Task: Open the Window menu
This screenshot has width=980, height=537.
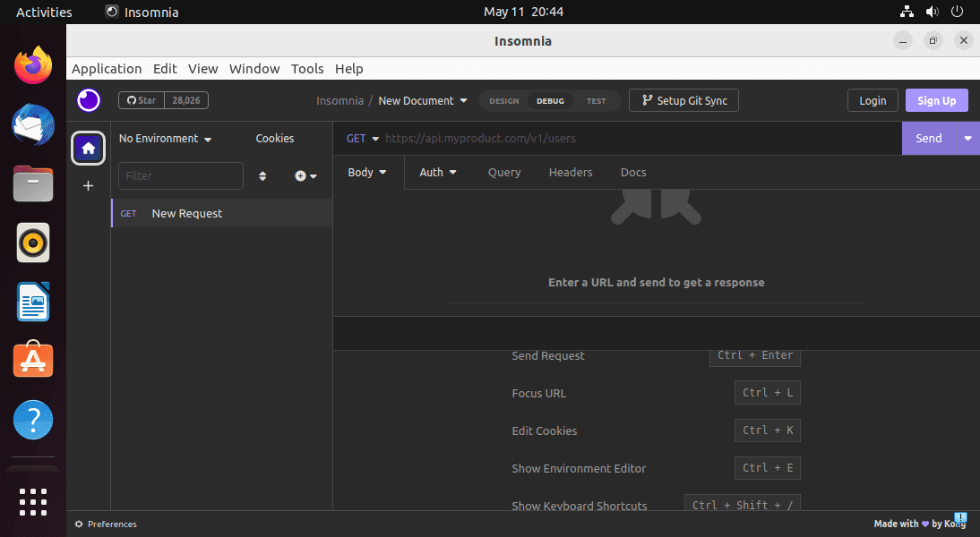Action: coord(254,69)
